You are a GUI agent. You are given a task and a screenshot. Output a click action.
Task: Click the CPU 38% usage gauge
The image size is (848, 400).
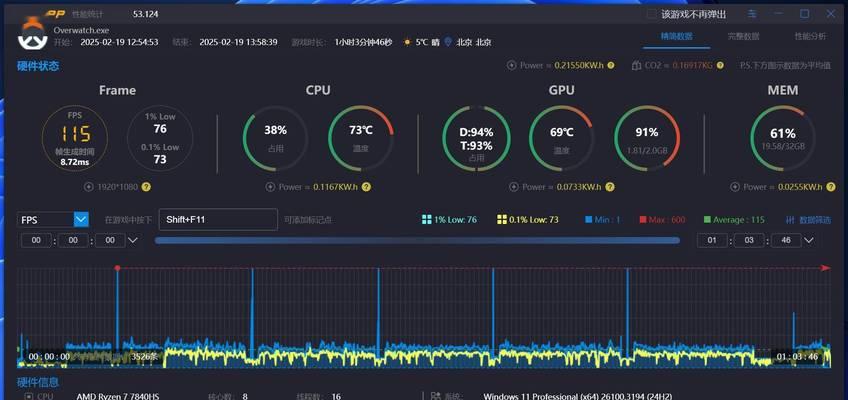click(276, 138)
